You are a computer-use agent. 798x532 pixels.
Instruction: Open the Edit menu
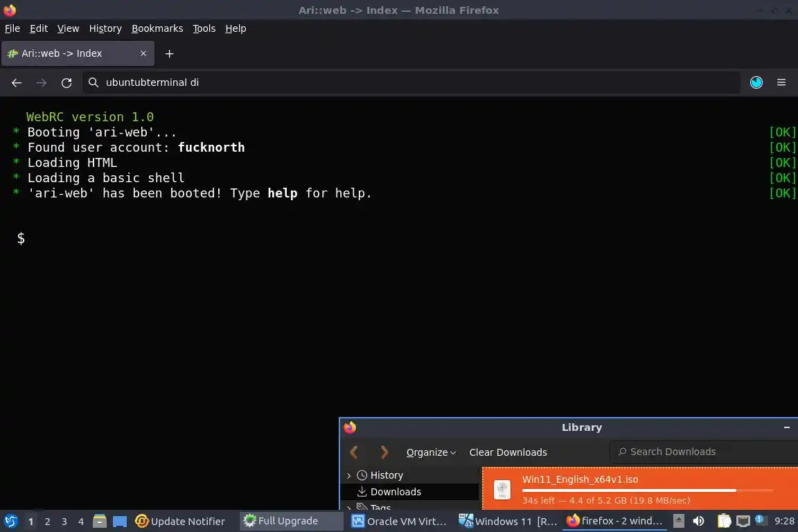39,28
